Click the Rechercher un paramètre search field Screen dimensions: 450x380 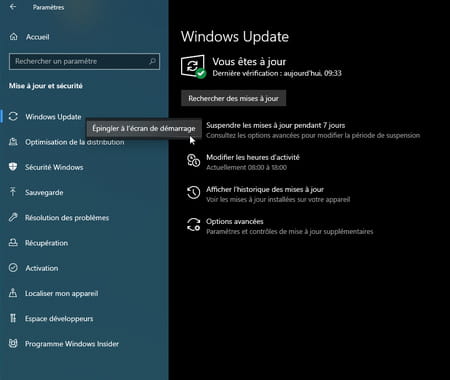click(x=84, y=61)
